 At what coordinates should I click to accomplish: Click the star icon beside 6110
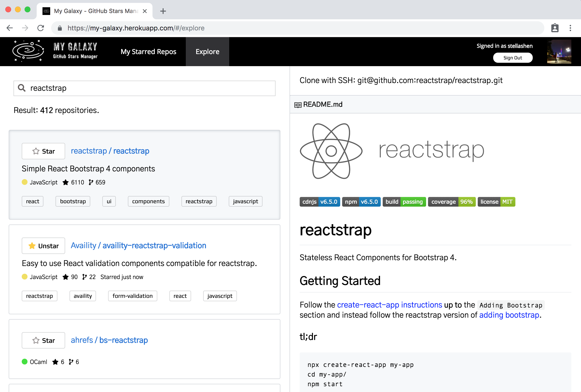coord(65,182)
